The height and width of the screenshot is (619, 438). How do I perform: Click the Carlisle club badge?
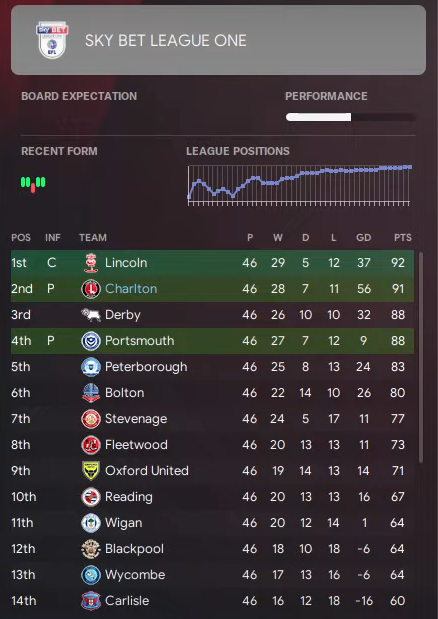click(x=91, y=601)
